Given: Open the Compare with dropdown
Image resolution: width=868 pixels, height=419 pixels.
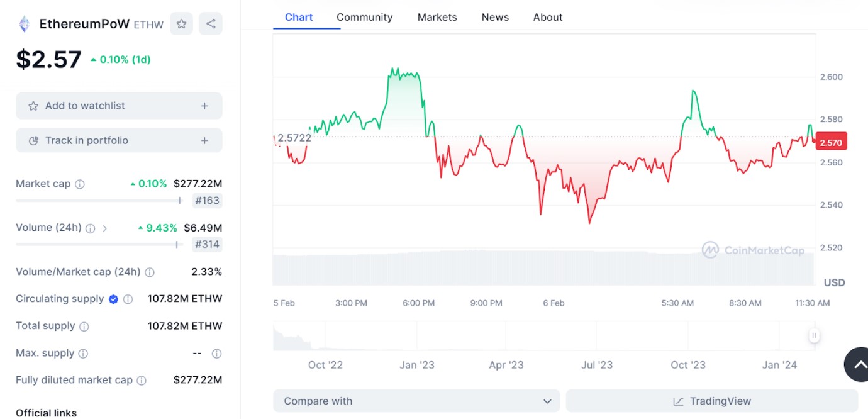Looking at the screenshot, I should [x=416, y=401].
